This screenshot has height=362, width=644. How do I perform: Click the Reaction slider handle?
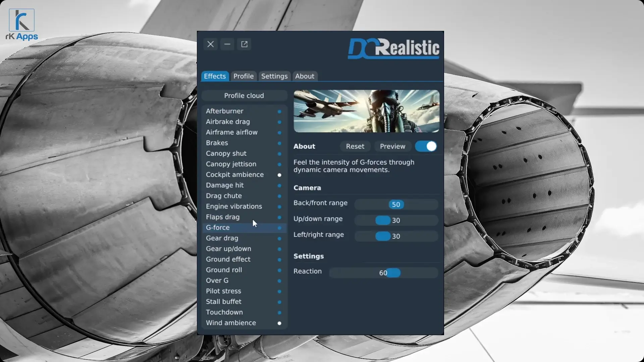(394, 273)
